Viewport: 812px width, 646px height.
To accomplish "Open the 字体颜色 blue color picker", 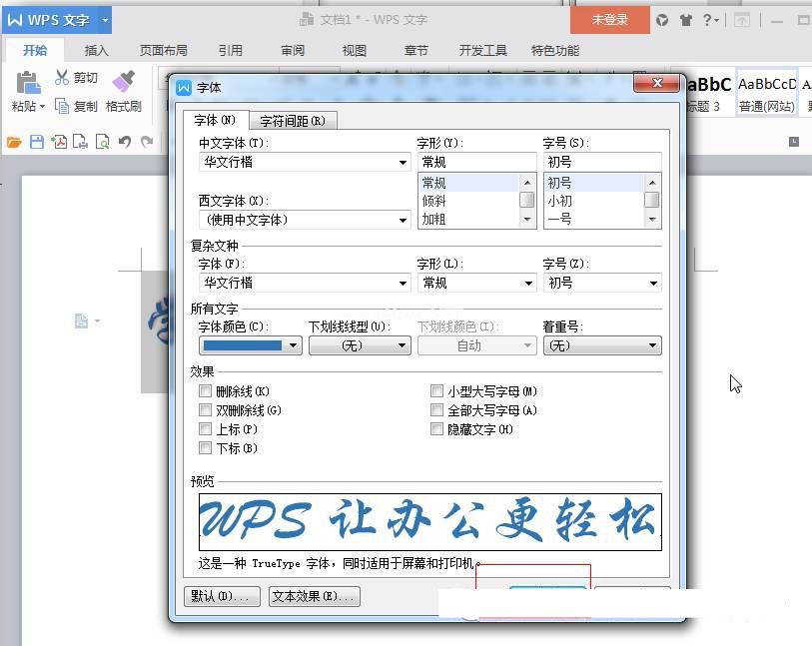I will click(x=293, y=345).
